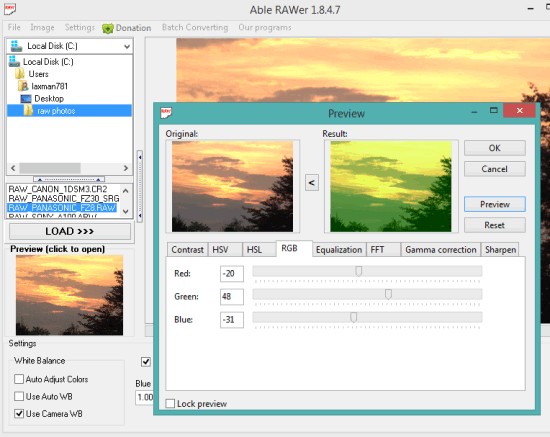Switch to the Contrast tab
This screenshot has height=437, width=550.
188,250
